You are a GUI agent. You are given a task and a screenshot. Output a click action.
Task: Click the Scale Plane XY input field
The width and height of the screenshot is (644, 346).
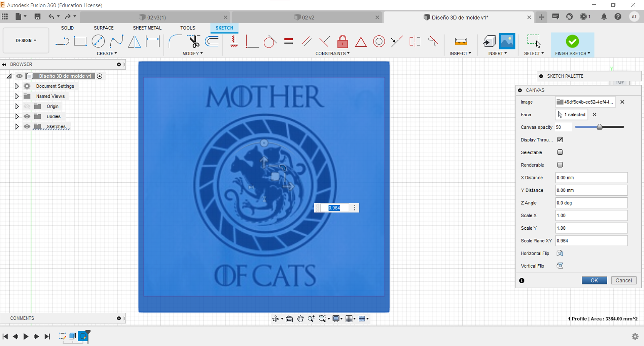click(591, 241)
